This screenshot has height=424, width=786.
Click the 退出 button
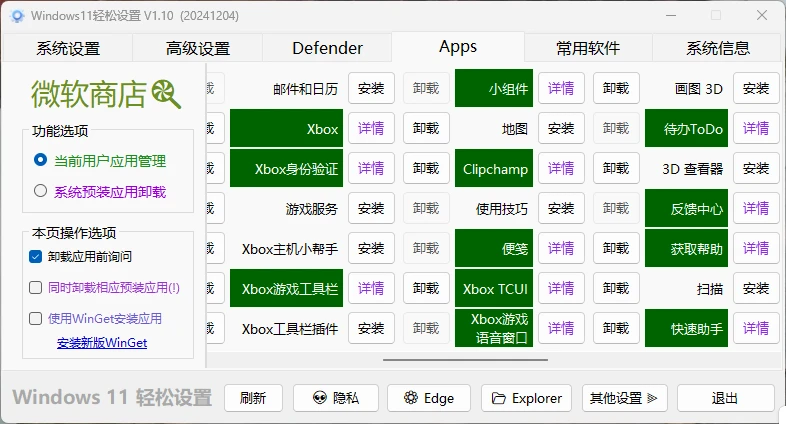point(725,398)
